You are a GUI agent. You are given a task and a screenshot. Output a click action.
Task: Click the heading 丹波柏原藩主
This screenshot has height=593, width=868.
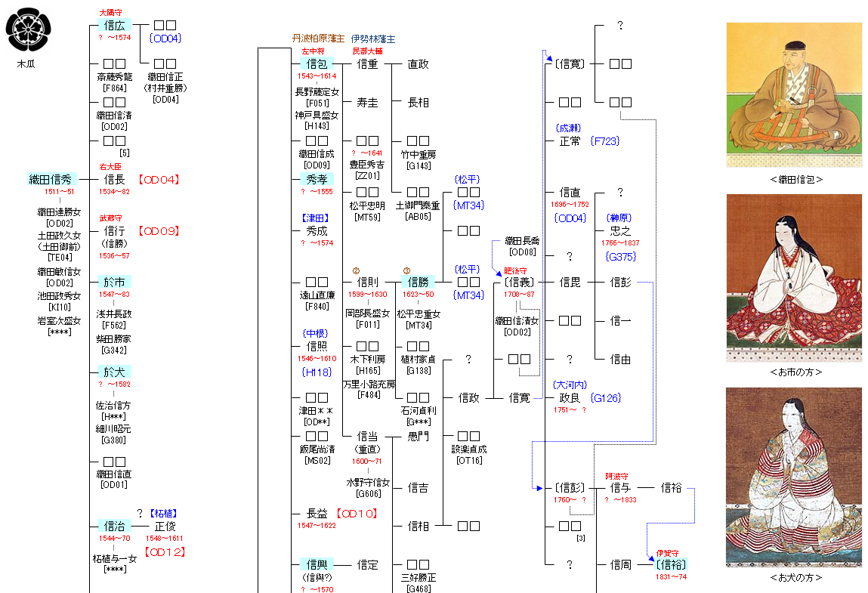(318, 39)
